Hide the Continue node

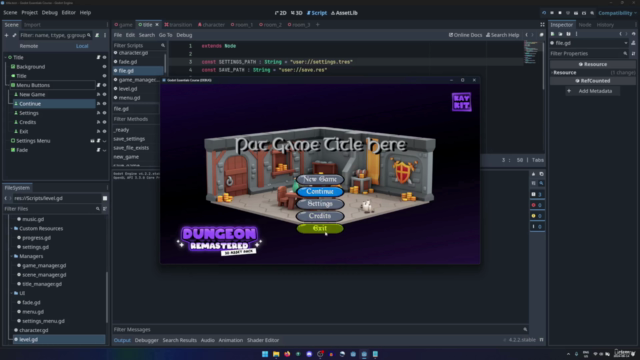click(x=104, y=104)
